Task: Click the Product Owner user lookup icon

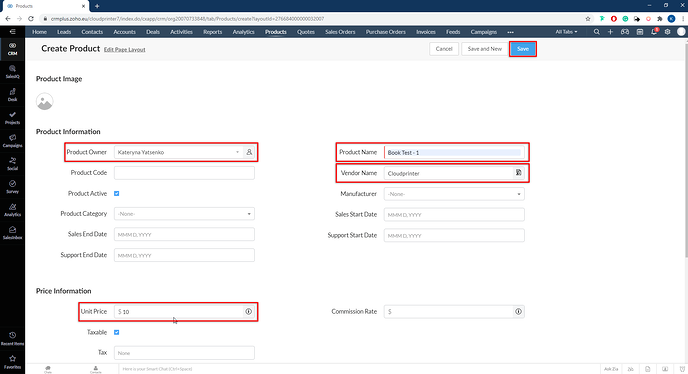Action: pos(249,152)
